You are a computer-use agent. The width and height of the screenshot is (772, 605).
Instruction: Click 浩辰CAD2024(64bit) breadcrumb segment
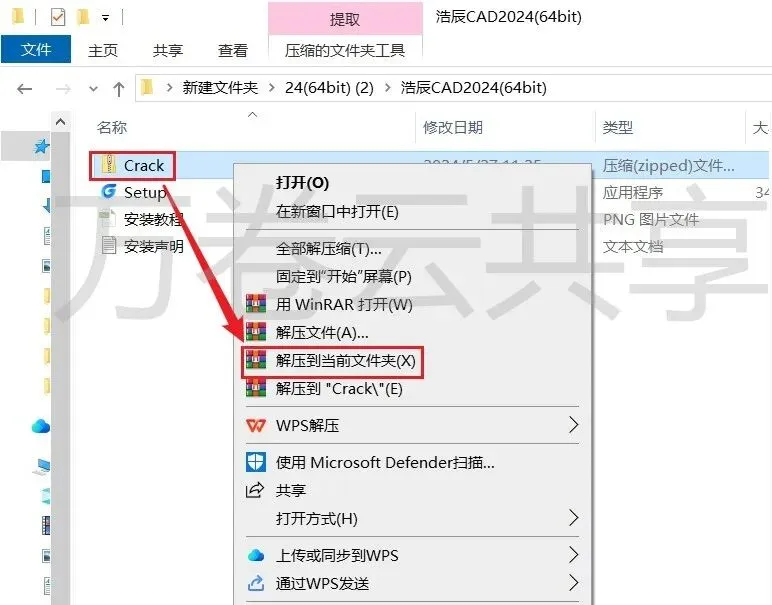point(473,88)
